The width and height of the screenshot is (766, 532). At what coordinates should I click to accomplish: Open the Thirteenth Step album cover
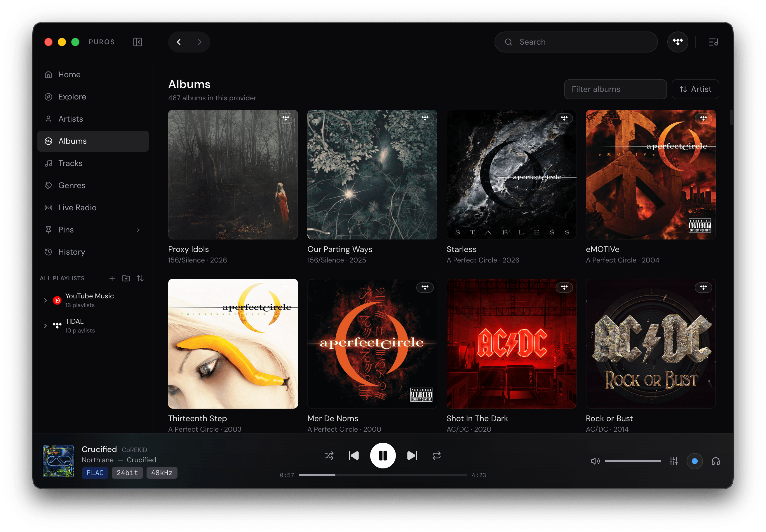(x=233, y=344)
